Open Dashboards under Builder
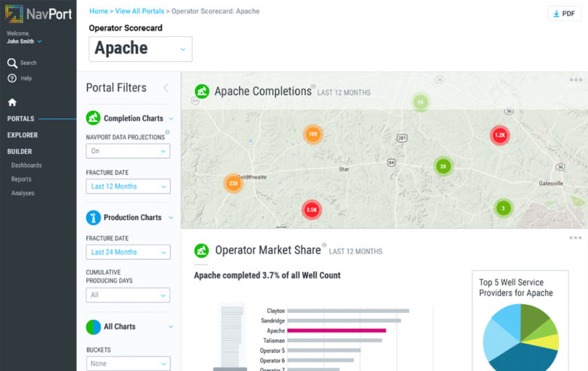Screen dimensions: 588x371 click(x=26, y=166)
